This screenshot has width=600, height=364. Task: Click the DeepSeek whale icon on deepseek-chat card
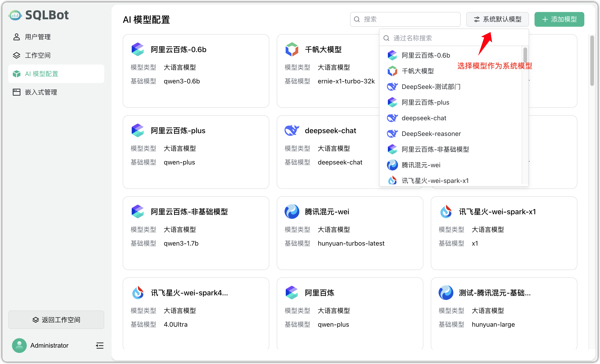tap(291, 130)
